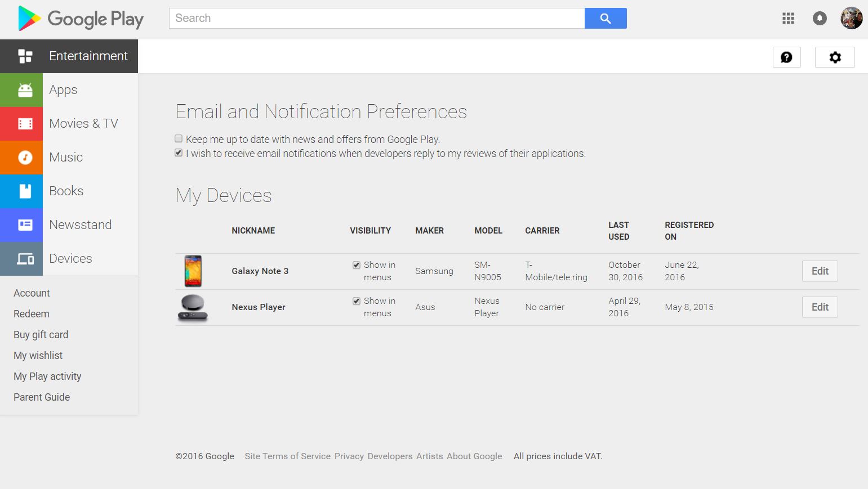
Task: Open My wishlist link
Action: pyautogui.click(x=38, y=356)
